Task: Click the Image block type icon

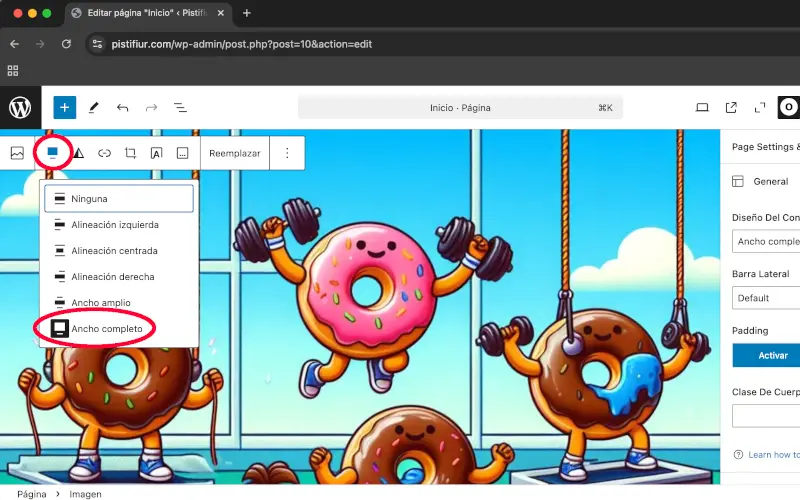Action: click(17, 153)
